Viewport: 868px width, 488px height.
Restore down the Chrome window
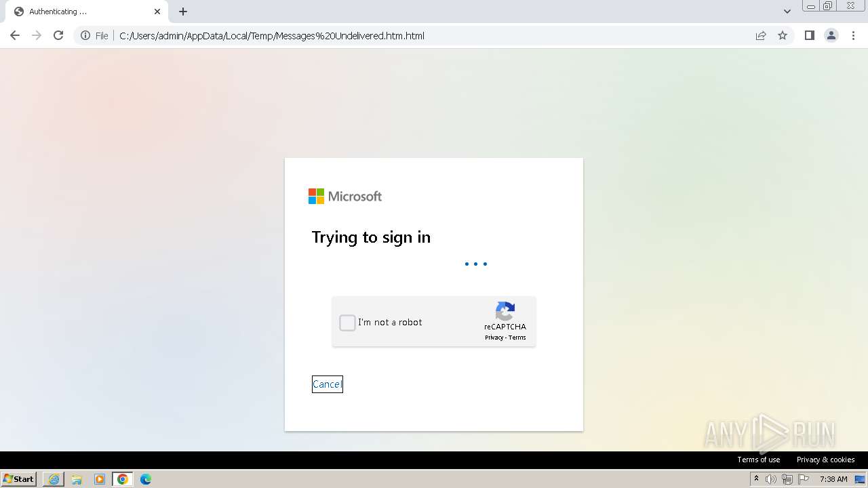click(x=828, y=6)
